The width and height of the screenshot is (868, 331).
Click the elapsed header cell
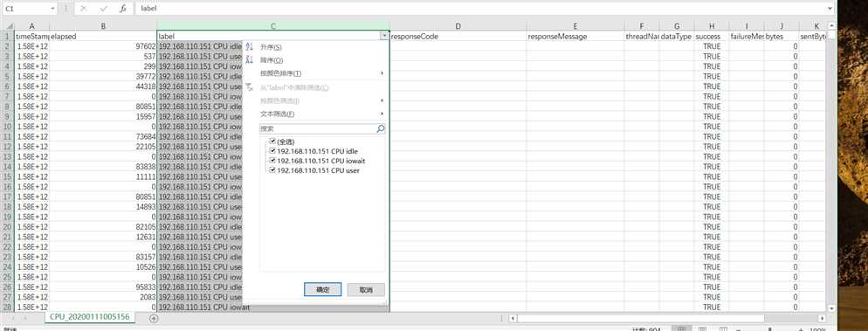click(103, 36)
